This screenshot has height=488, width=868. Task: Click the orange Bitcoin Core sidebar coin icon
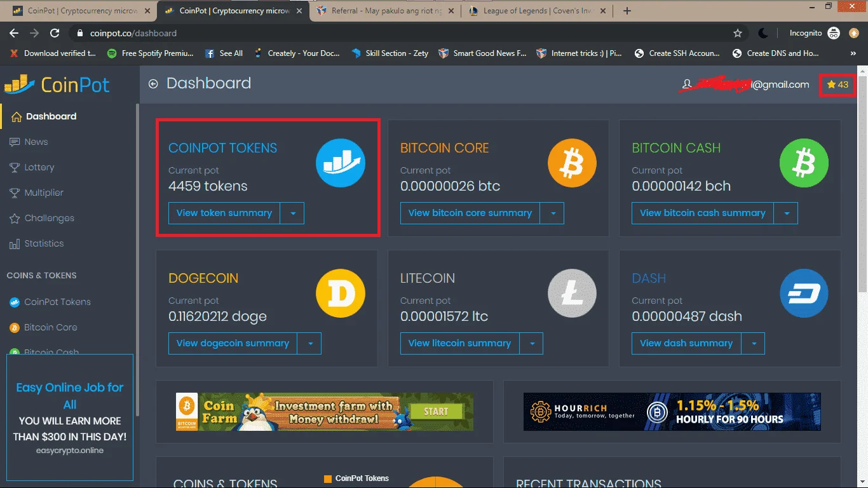14,328
